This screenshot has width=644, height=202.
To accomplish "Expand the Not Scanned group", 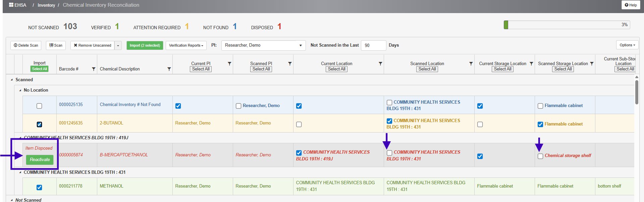I will [12, 200].
